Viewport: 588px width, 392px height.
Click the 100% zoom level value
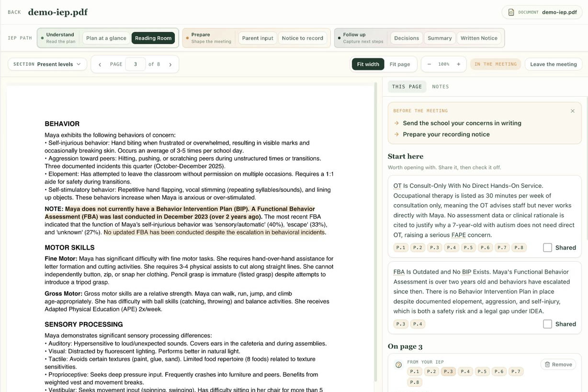coord(444,64)
